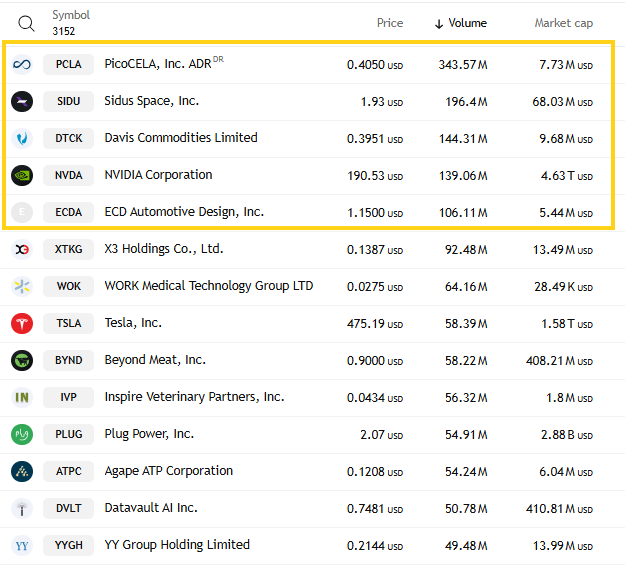Click Sidus Space volume 196.4 M
The image size is (625, 571).
point(466,102)
